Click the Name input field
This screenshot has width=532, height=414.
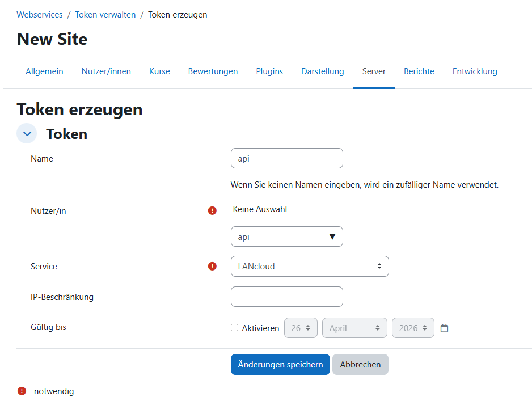[286, 158]
